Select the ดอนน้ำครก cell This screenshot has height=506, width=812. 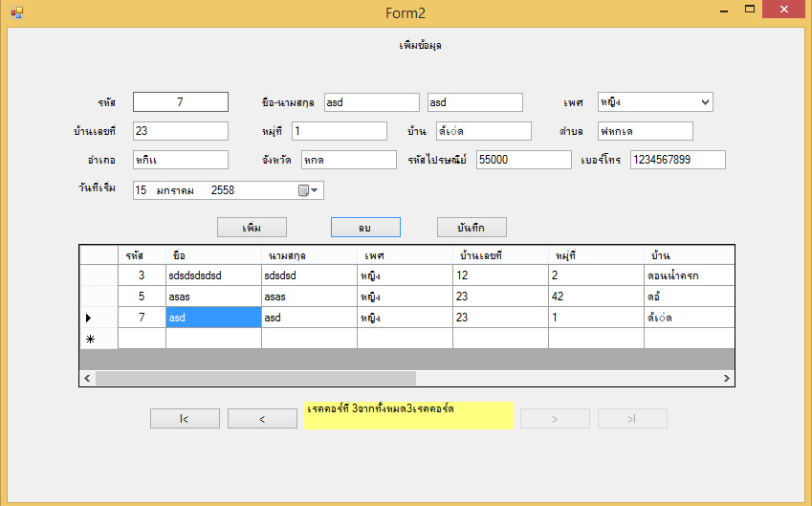pyautogui.click(x=690, y=275)
